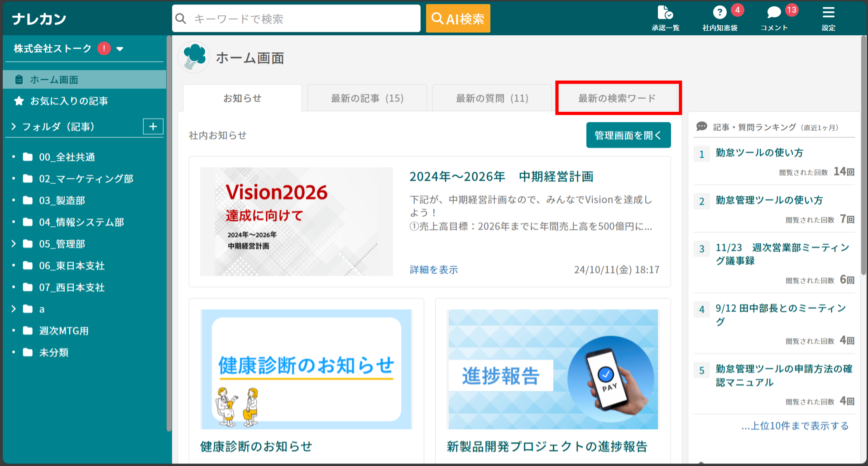
Task: Open the 株式会社ストーク organization dropdown
Action: (120, 48)
